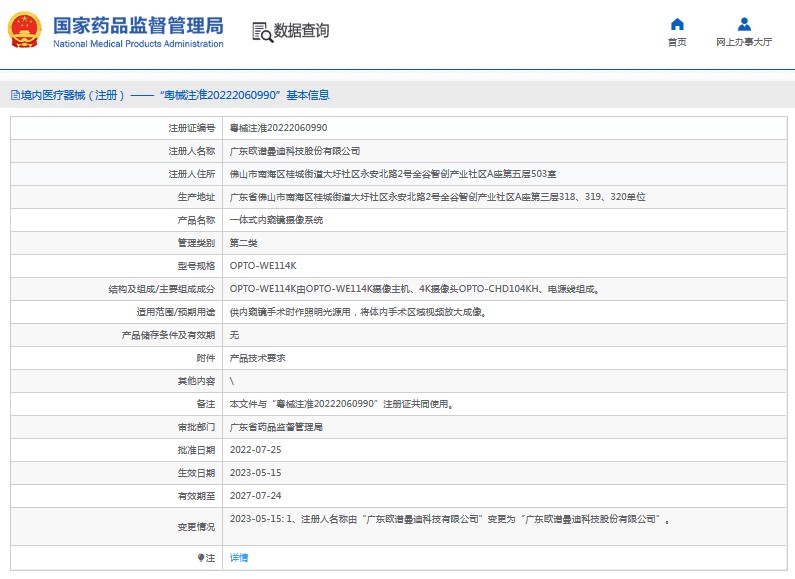Click product name 一体式内窥镜摄像系统
The image size is (795, 579).
(x=277, y=220)
